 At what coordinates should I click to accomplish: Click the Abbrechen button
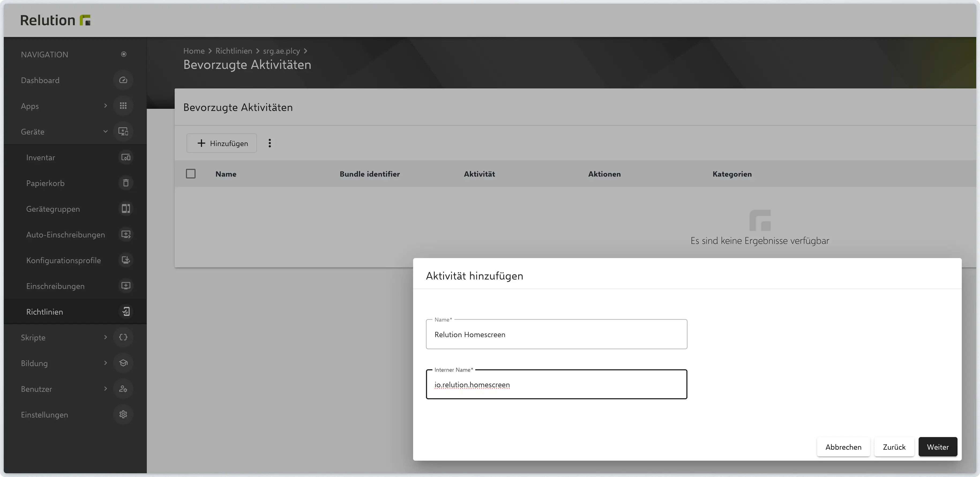[843, 447]
